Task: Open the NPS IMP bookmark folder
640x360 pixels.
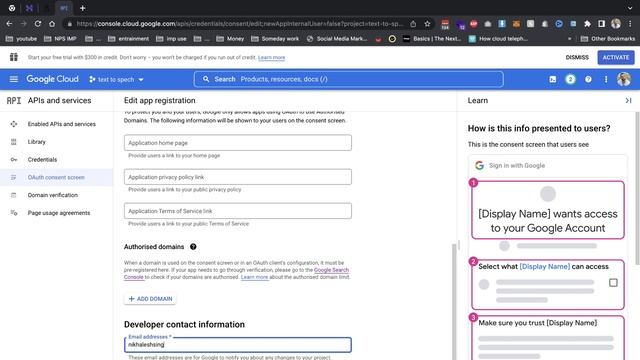Action: 60,39
